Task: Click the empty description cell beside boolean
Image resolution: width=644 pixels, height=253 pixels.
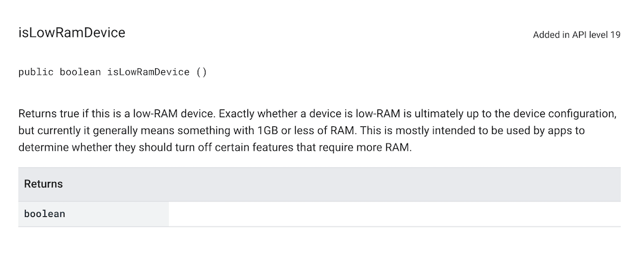Action: pos(395,214)
